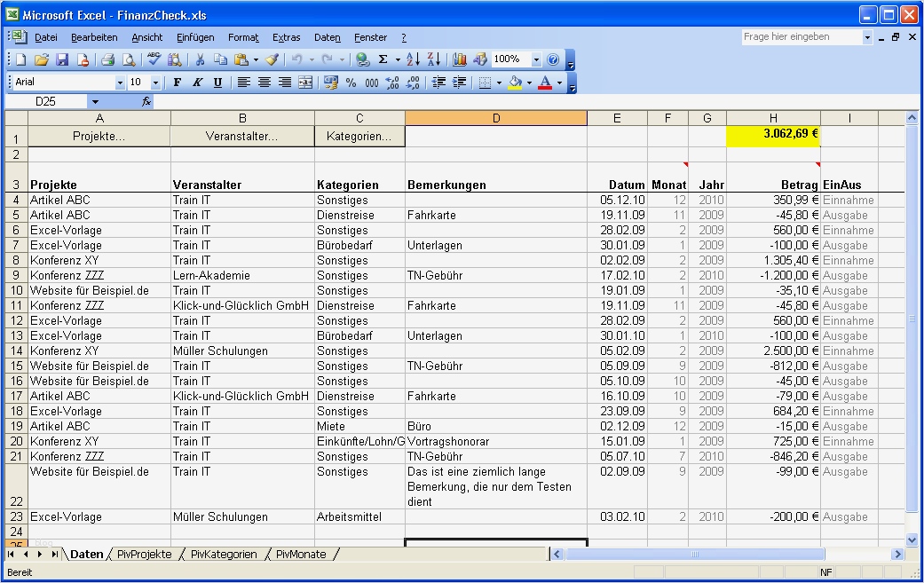Run the spelling check tool
This screenshot has width=924, height=583.
click(154, 59)
